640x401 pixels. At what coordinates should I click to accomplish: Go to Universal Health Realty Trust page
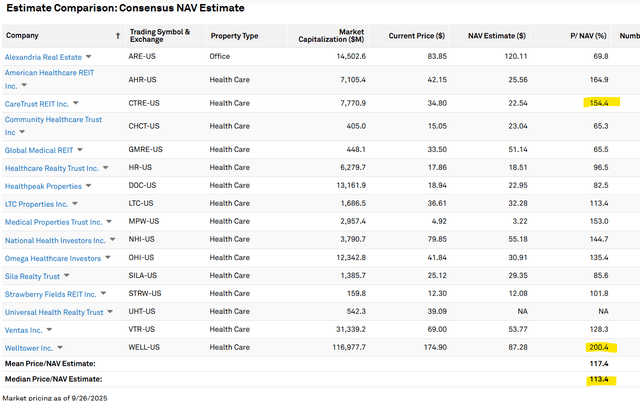pyautogui.click(x=54, y=312)
